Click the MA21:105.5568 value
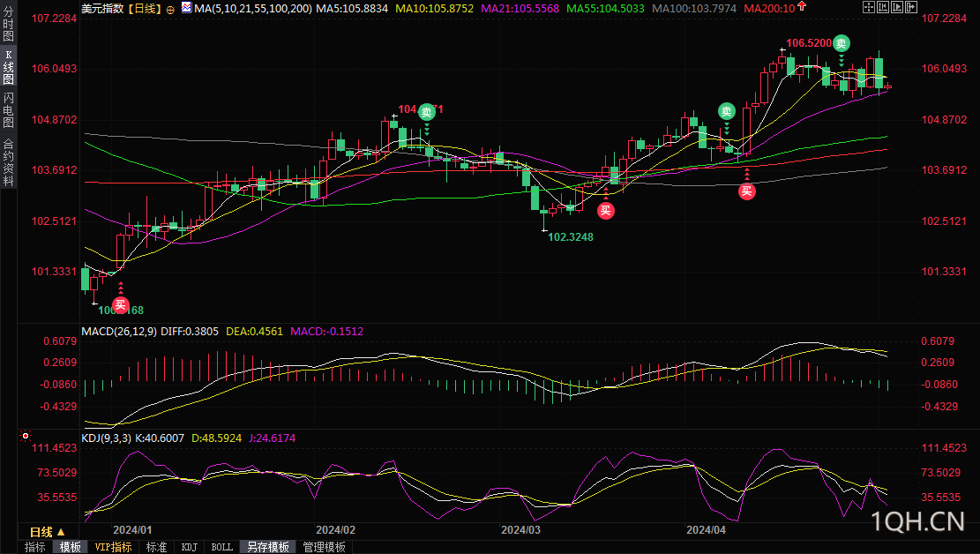This screenshot has height=554, width=980. (x=520, y=9)
